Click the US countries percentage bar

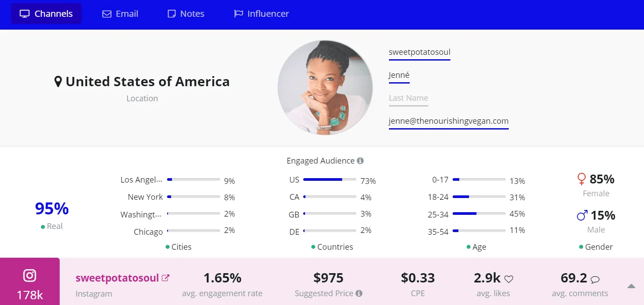pos(329,179)
